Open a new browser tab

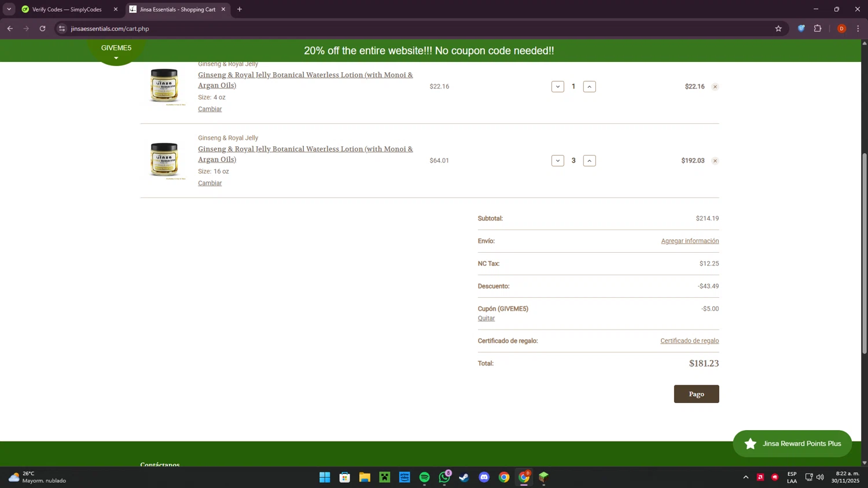[x=240, y=9]
